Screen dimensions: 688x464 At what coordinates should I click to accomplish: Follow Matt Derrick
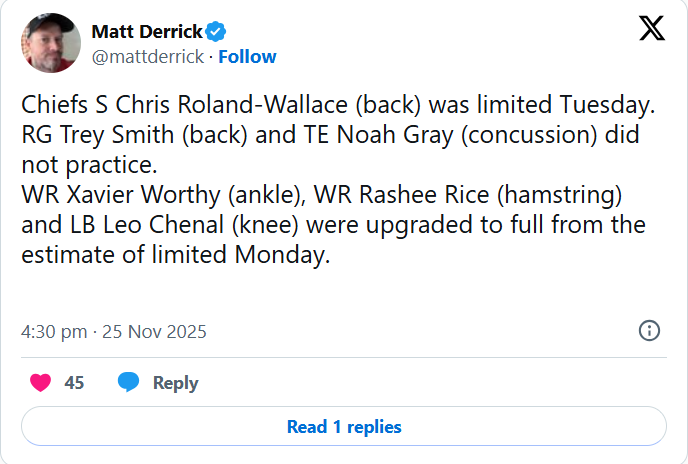(x=247, y=57)
